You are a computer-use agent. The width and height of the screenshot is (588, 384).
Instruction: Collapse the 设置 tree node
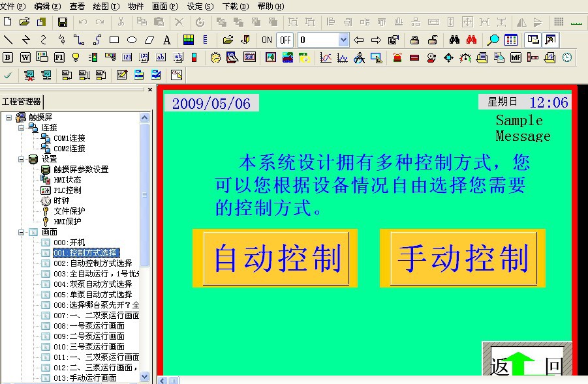(x=21, y=159)
